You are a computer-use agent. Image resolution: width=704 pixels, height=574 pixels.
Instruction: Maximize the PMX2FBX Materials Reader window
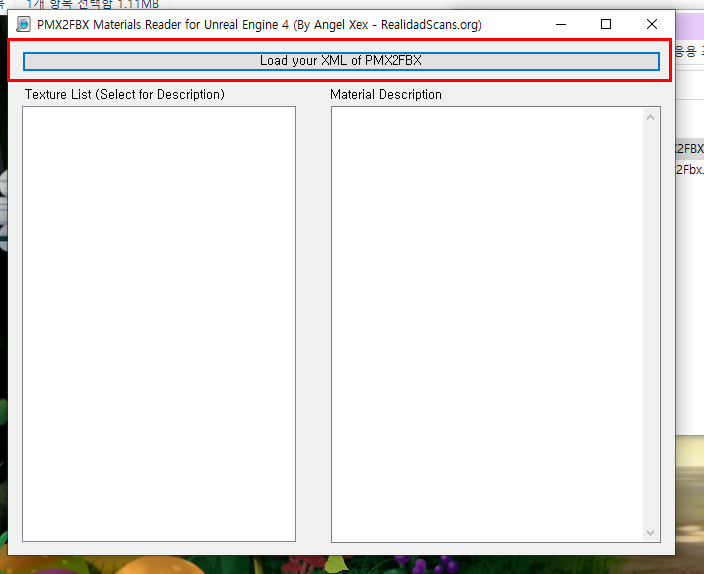[x=606, y=24]
